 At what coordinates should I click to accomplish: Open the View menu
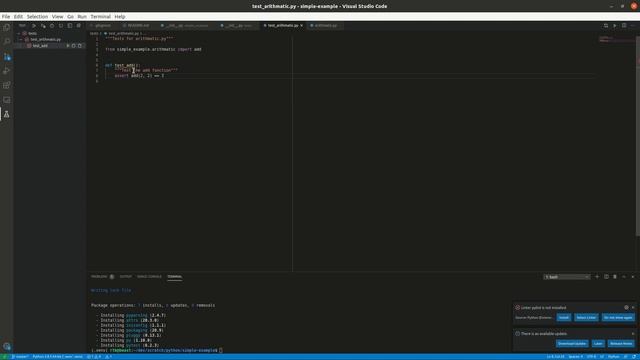pos(58,17)
